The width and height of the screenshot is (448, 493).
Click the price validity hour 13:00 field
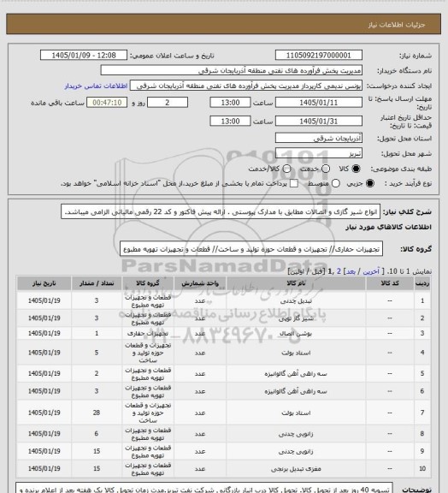230,121
